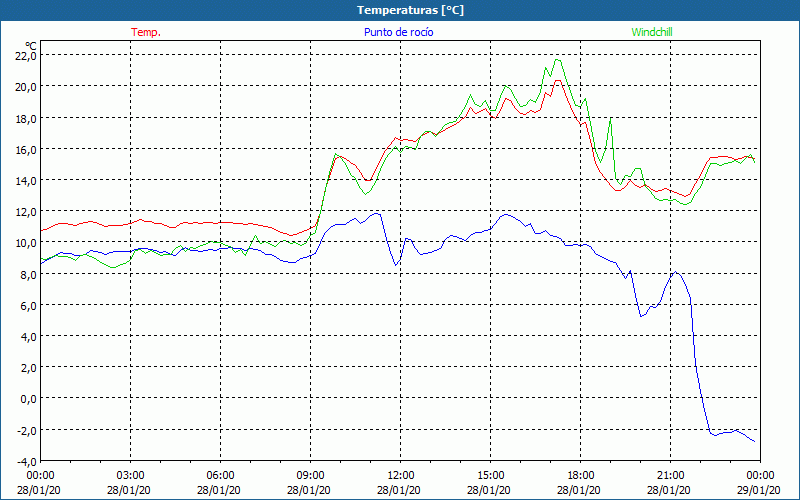
Task: Click the 12:00 time axis label
Action: coord(401,476)
